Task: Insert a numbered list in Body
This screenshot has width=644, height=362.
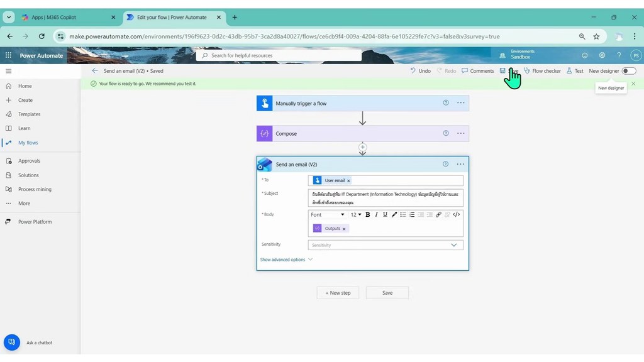Action: coord(412,215)
